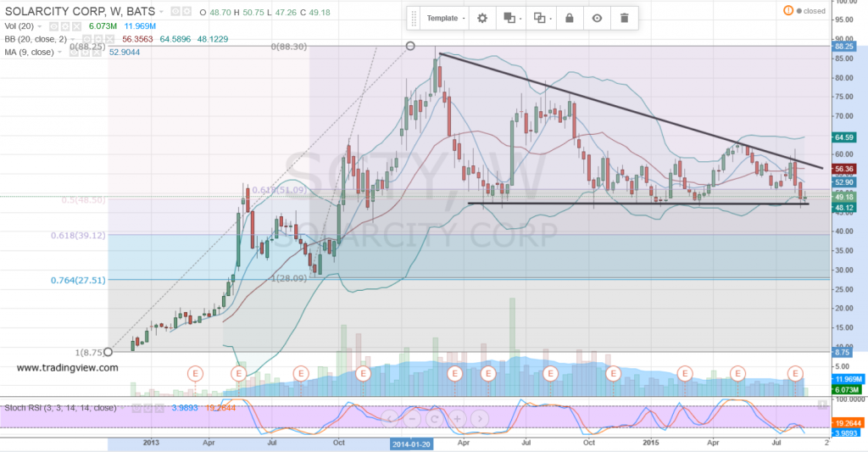The width and height of the screenshot is (868, 452).
Task: Expand BB (20, close, 2) dropdown arrow
Action: [x=73, y=39]
